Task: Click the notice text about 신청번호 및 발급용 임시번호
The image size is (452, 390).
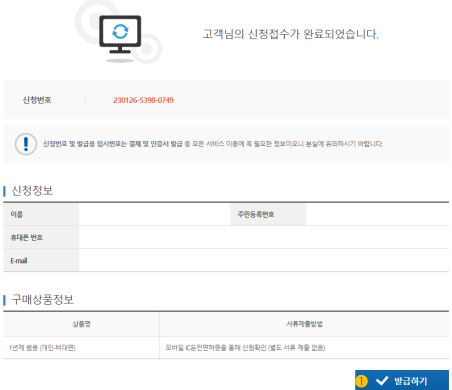Action: [x=213, y=144]
